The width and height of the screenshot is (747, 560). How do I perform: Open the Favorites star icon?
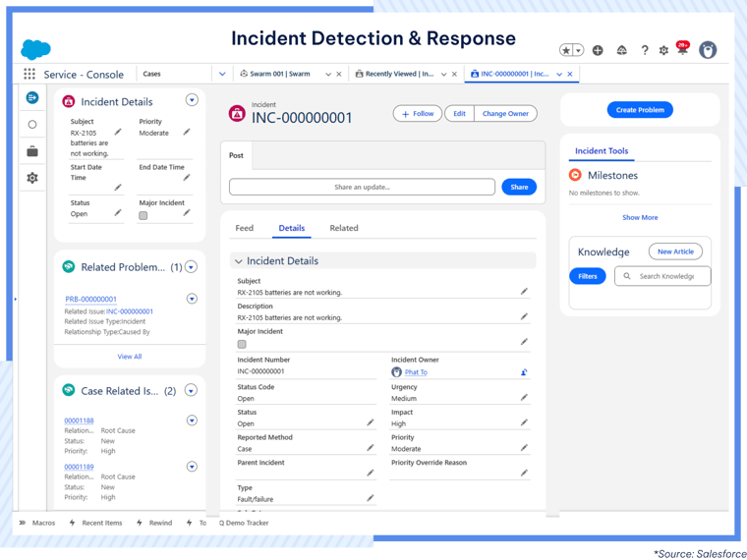pyautogui.click(x=566, y=50)
